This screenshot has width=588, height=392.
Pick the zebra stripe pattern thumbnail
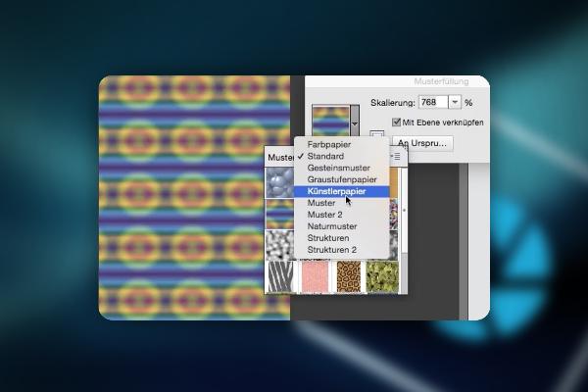[280, 276]
